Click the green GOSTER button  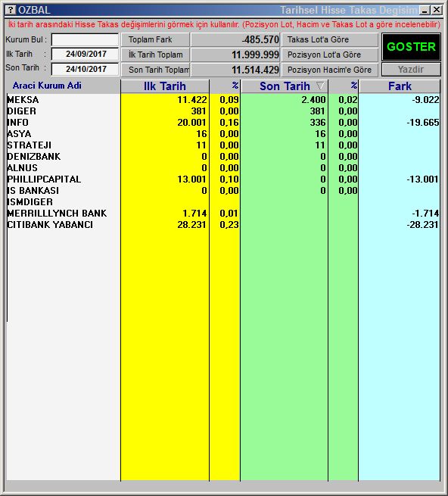[411, 47]
